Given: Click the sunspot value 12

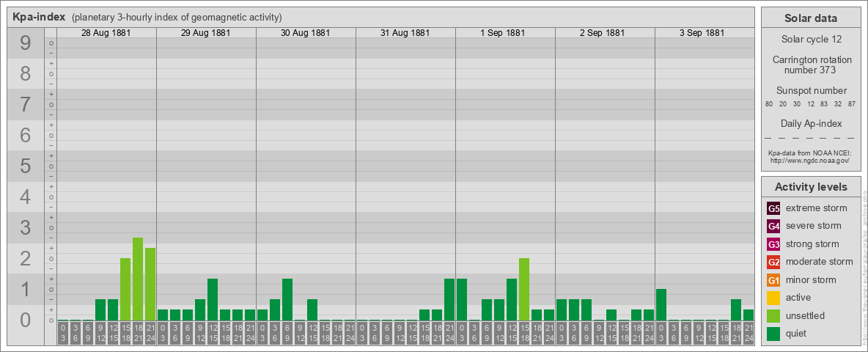Looking at the screenshot, I should 810,104.
